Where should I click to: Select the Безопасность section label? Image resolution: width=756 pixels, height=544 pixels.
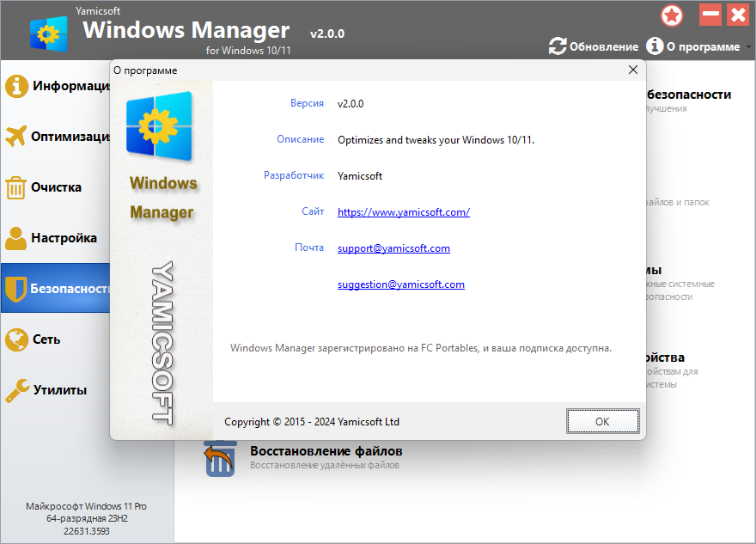(70, 289)
